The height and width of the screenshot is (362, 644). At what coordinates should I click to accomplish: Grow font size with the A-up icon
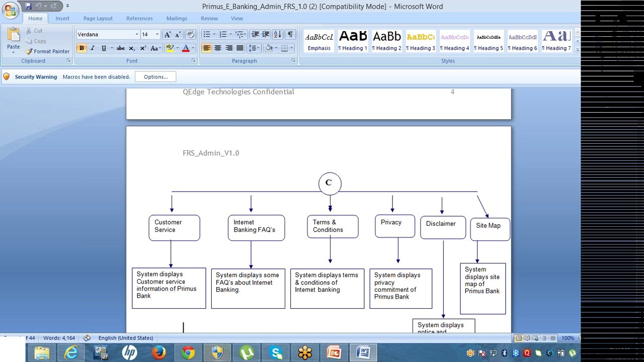pyautogui.click(x=168, y=34)
